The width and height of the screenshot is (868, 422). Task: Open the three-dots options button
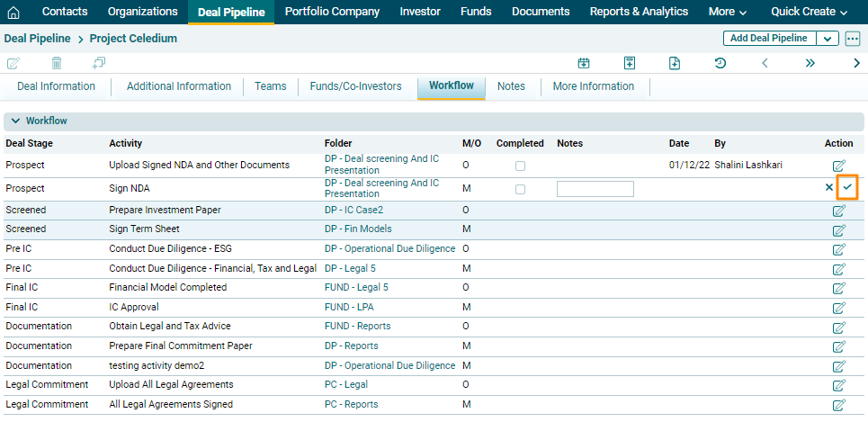tap(853, 39)
